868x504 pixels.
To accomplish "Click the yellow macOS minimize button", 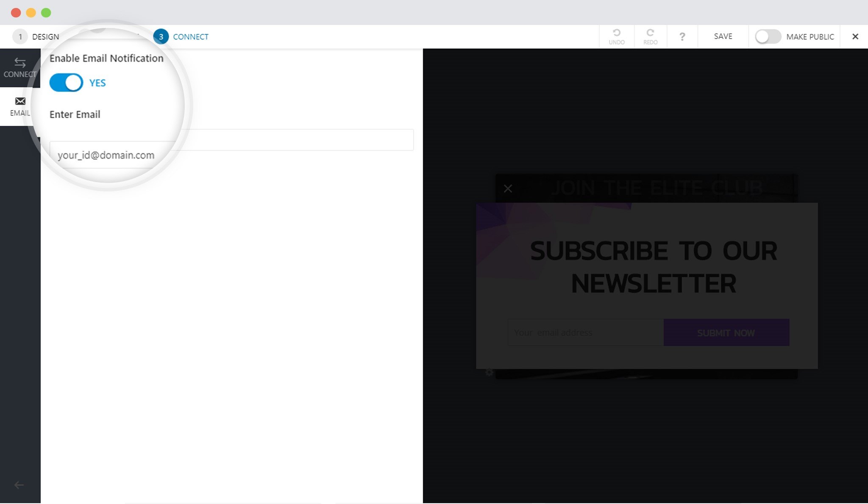I will click(x=31, y=13).
